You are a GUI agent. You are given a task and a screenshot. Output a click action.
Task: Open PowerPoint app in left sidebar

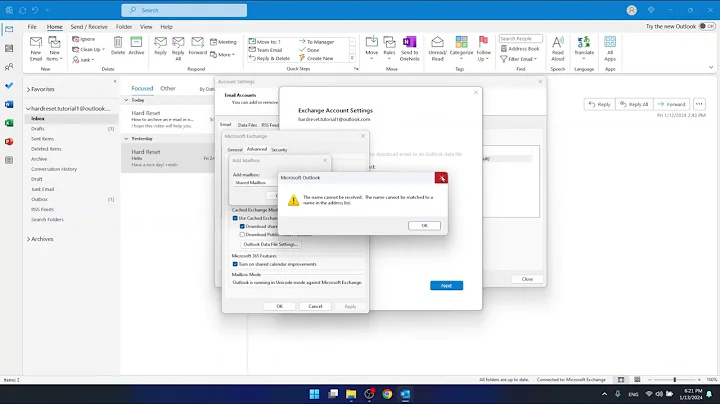pos(9,141)
